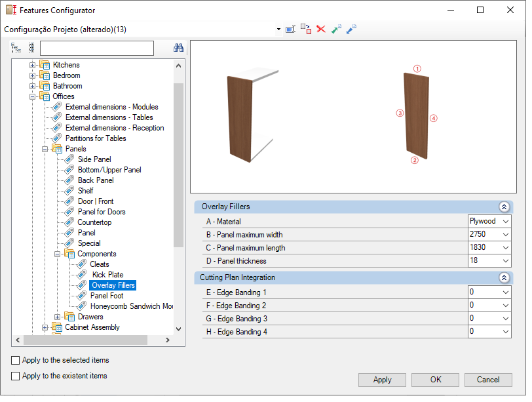Click the blue arrow import icon
This screenshot has height=402, width=532.
[x=351, y=30]
